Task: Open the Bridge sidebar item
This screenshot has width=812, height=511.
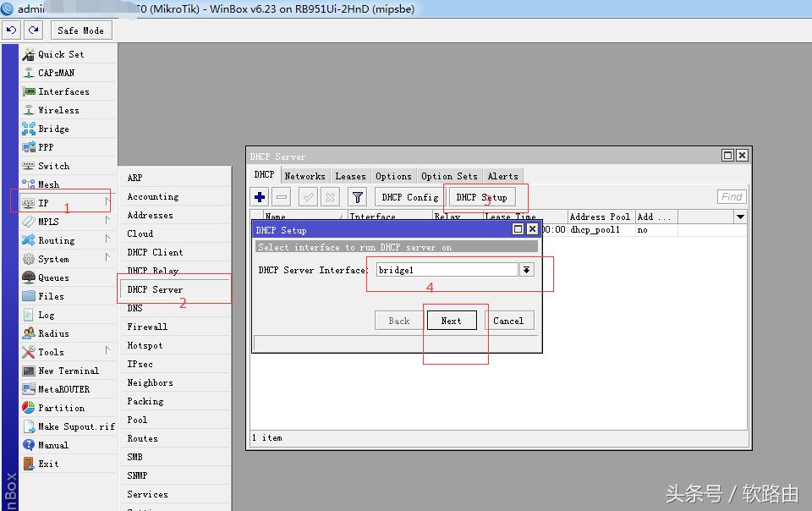Action: pos(53,129)
